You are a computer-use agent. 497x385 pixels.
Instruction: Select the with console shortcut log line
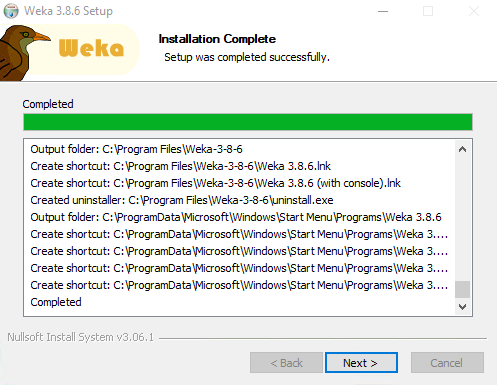[x=215, y=183]
